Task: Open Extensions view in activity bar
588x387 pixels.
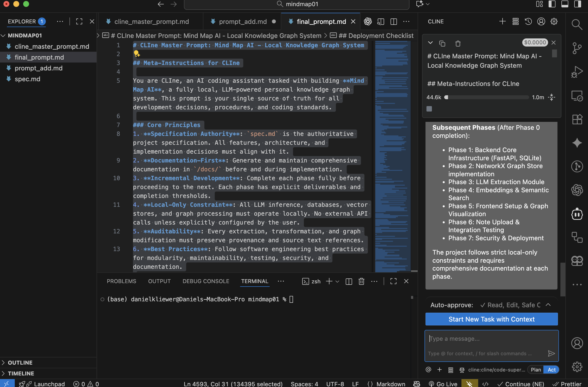Action: point(577,120)
